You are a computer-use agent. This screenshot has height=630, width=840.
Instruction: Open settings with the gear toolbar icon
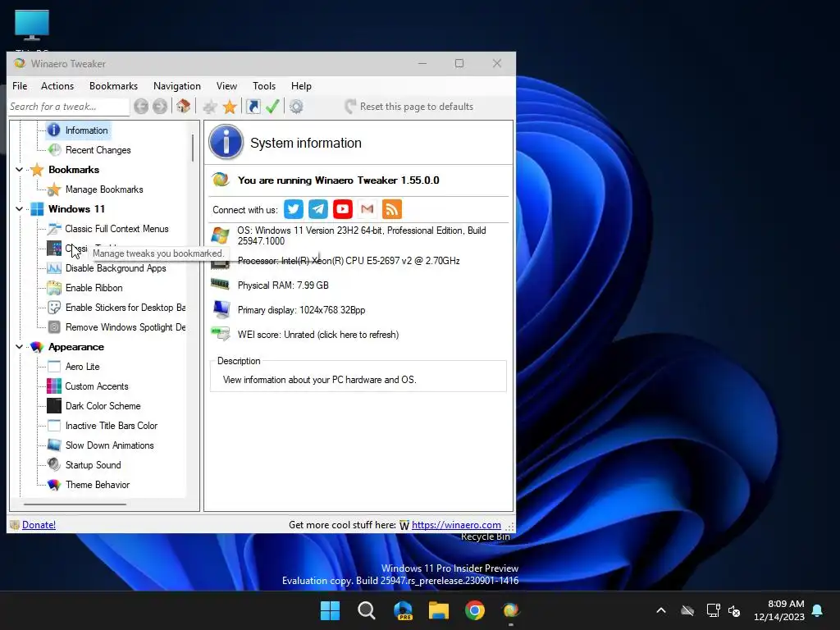coord(296,107)
